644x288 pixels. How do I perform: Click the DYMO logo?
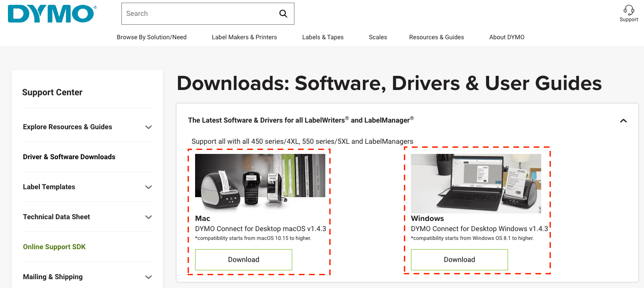(51, 14)
